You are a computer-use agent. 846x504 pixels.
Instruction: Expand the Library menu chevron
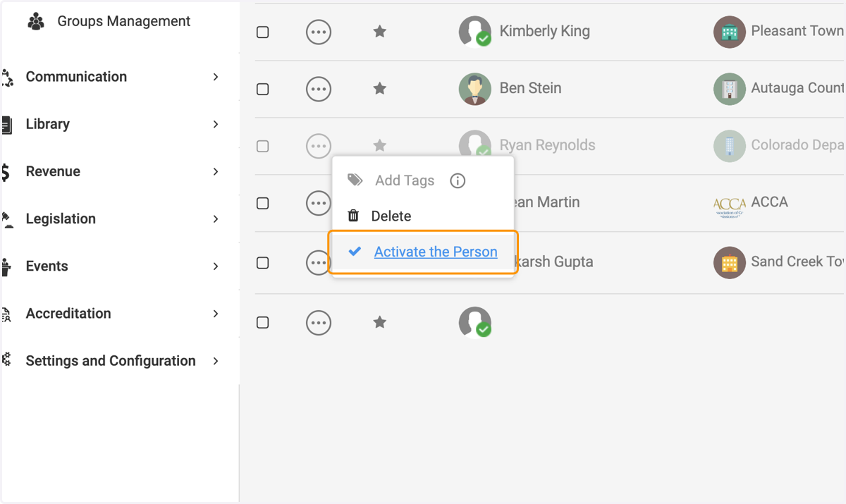216,124
